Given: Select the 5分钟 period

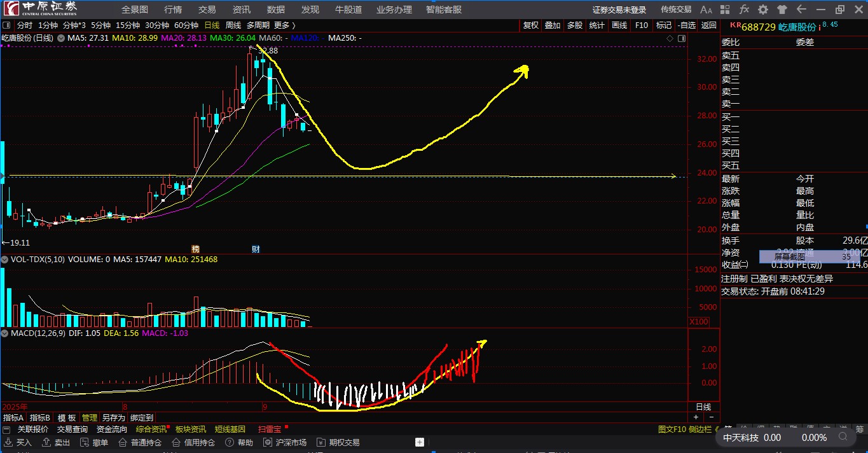Looking at the screenshot, I should tap(100, 25).
